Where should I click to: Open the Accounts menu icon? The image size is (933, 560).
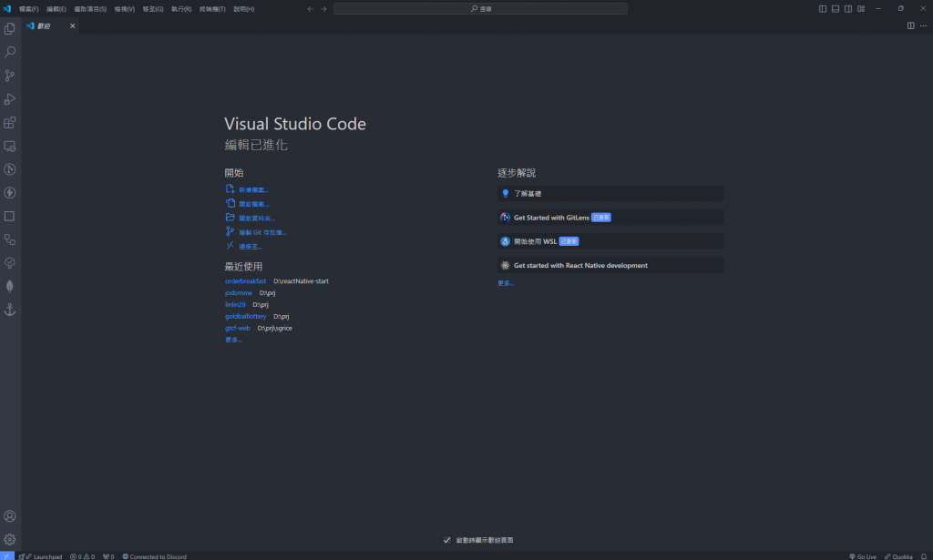coord(9,516)
